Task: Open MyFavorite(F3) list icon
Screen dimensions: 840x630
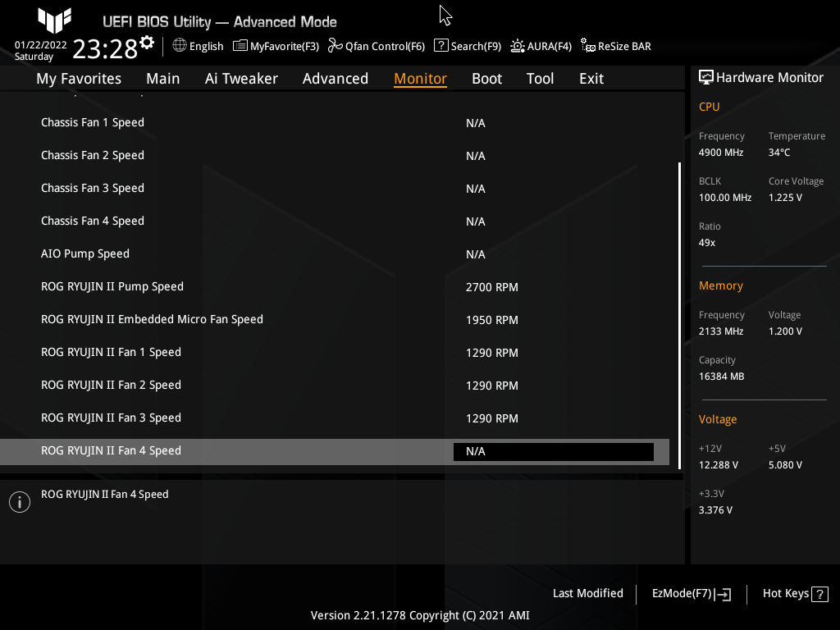Action: pos(240,46)
